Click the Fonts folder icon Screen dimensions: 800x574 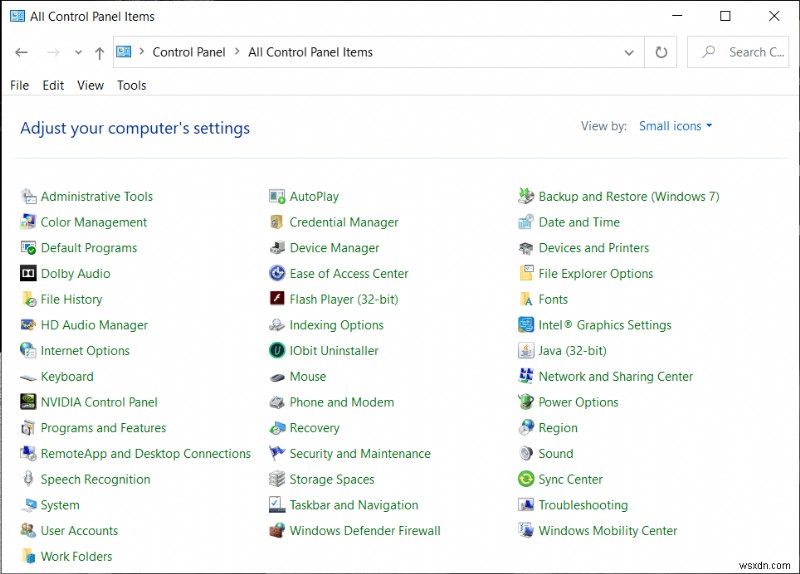pos(526,299)
